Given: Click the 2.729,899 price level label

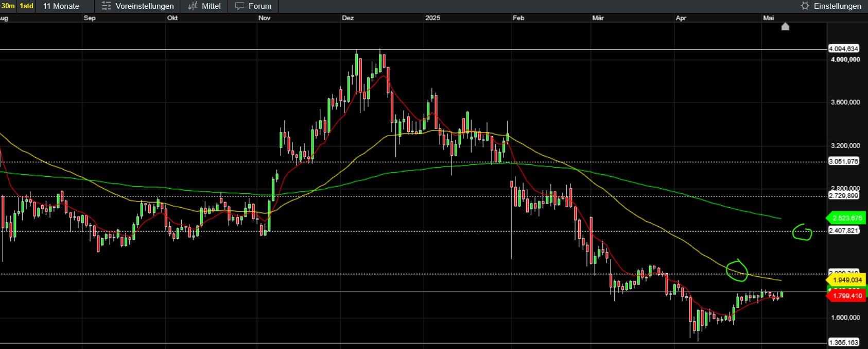Looking at the screenshot, I should click(844, 196).
